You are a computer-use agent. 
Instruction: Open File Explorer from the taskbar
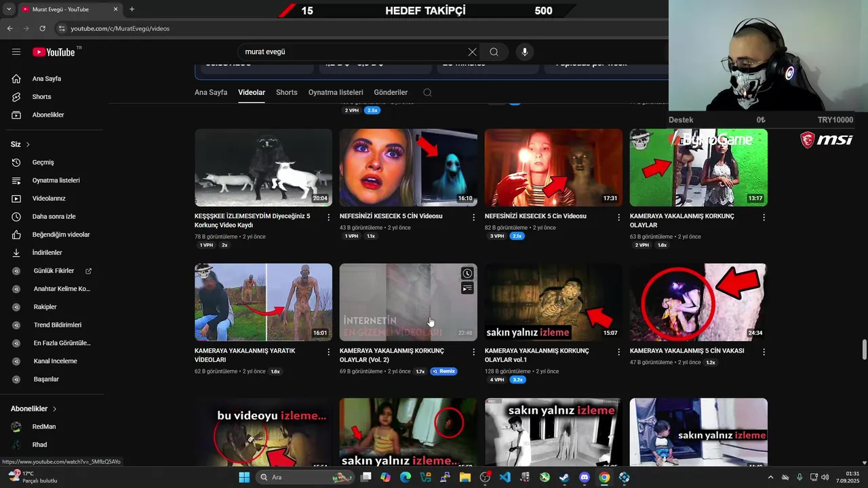point(465,477)
